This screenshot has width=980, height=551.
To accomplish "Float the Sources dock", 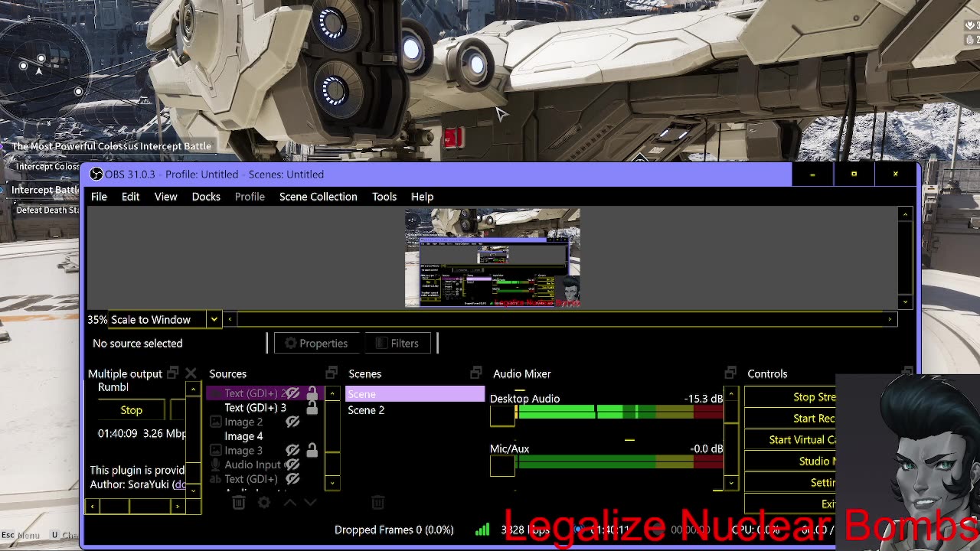I will click(x=332, y=373).
